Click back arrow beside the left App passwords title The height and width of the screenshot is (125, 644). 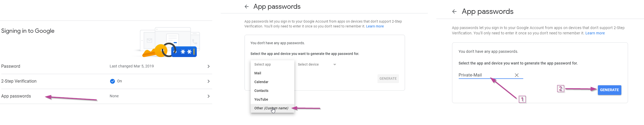[247, 7]
